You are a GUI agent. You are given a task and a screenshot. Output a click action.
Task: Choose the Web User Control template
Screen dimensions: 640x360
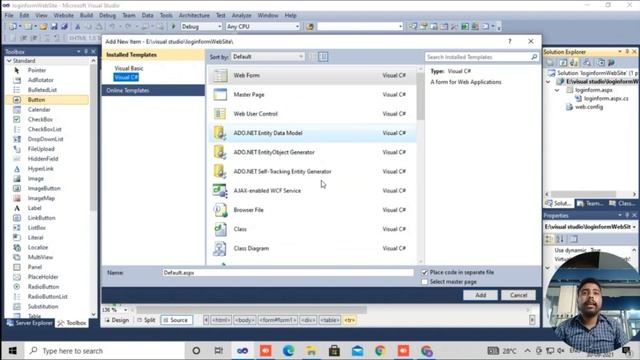point(312,114)
